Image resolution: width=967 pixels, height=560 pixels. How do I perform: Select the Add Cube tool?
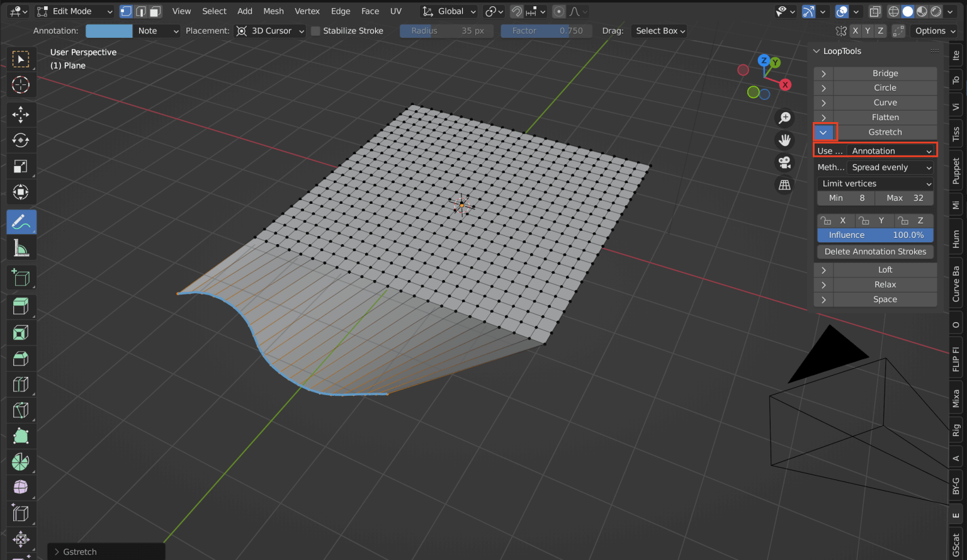21,277
